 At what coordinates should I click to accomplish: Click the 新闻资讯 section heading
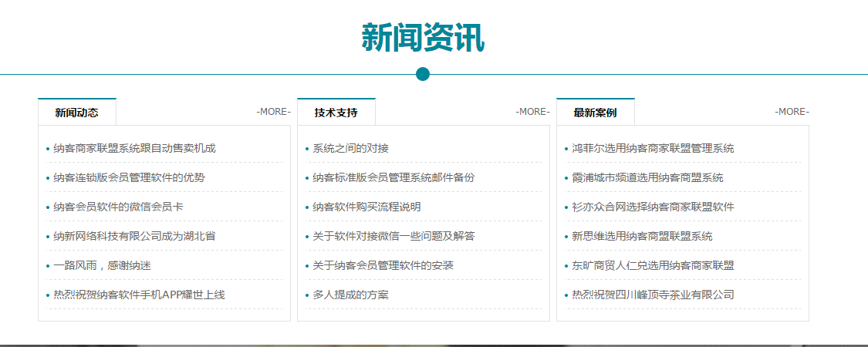pos(422,37)
